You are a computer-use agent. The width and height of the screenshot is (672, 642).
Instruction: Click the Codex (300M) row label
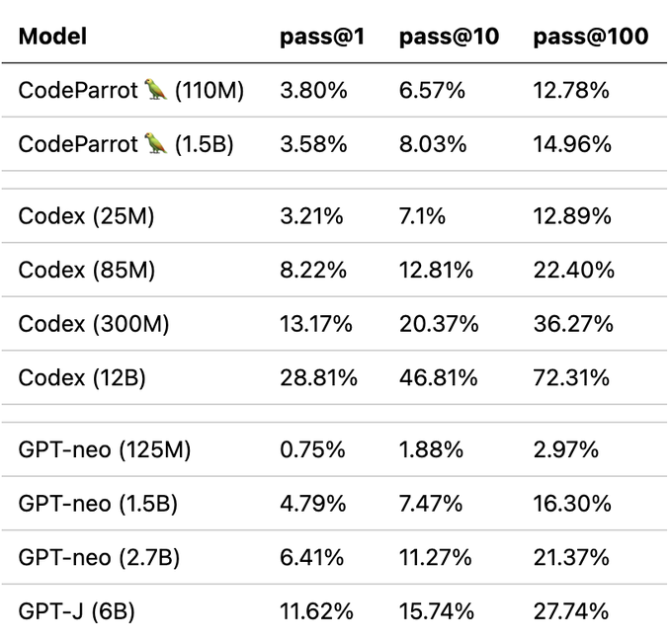tap(94, 324)
